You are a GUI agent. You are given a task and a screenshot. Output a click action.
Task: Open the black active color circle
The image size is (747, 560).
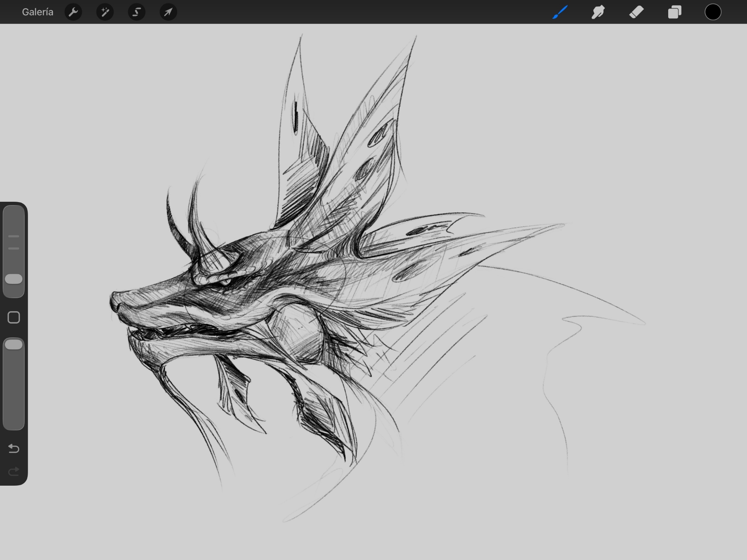(713, 12)
